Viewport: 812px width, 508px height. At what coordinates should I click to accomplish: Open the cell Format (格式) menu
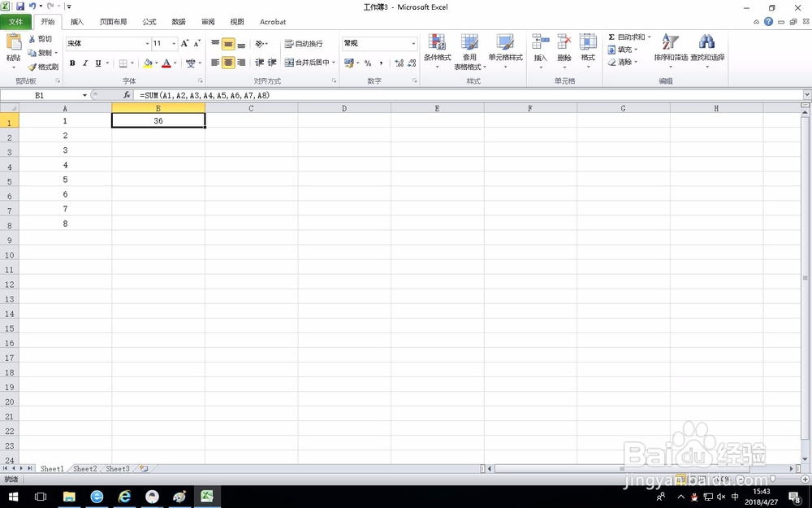coord(588,50)
